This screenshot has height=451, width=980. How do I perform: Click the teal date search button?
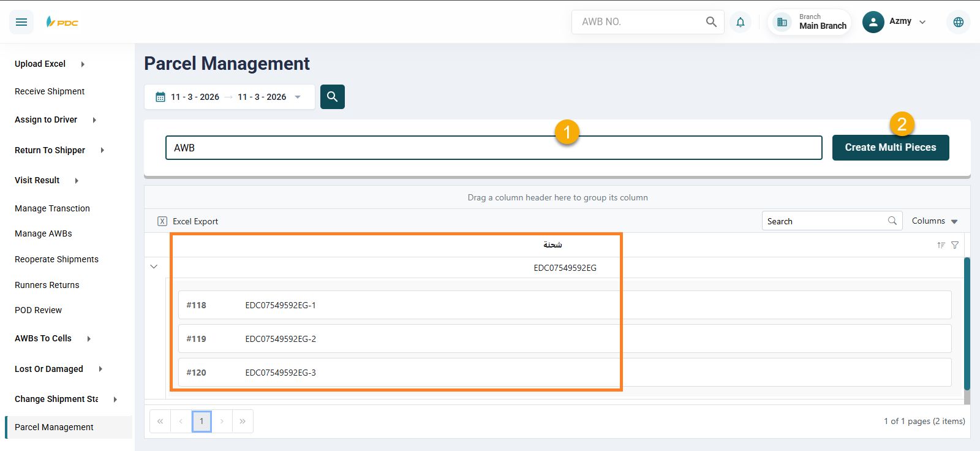pyautogui.click(x=332, y=97)
